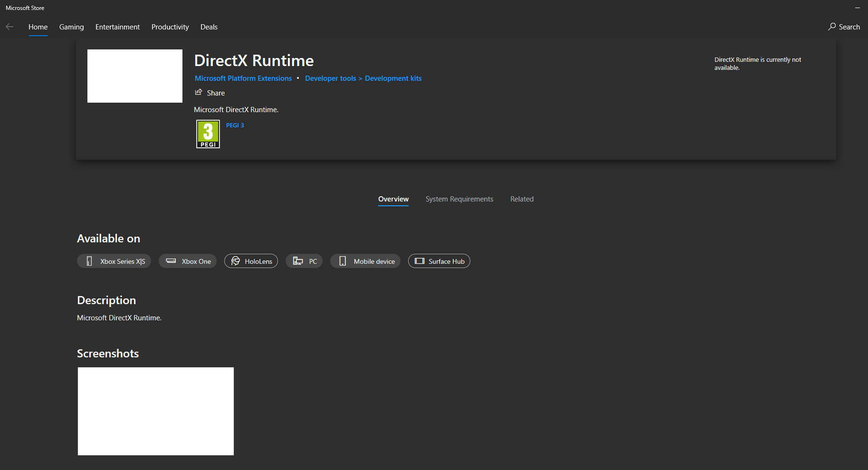Screen dimensions: 868x470
Task: Click the Xbox One label
Action: point(196,261)
